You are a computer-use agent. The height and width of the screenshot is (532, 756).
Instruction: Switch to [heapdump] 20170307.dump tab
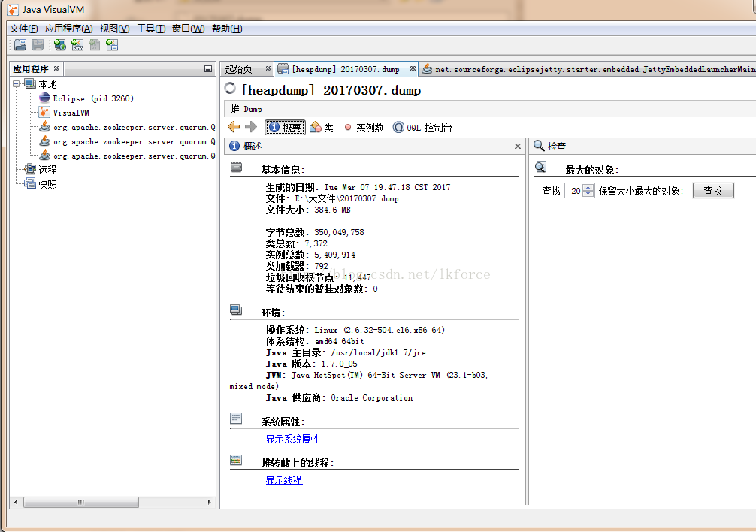pyautogui.click(x=346, y=69)
